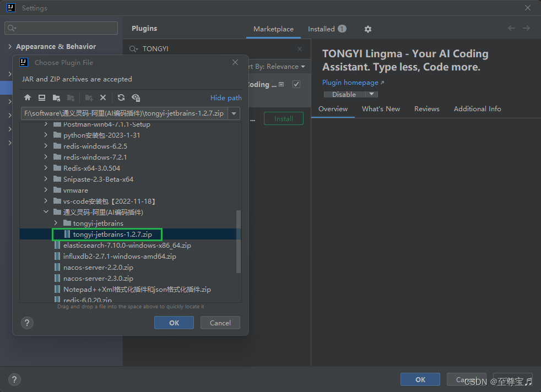The height and width of the screenshot is (392, 541).
Task: Expand the Redis-x64-3.0.504 folder
Action: coord(46,168)
